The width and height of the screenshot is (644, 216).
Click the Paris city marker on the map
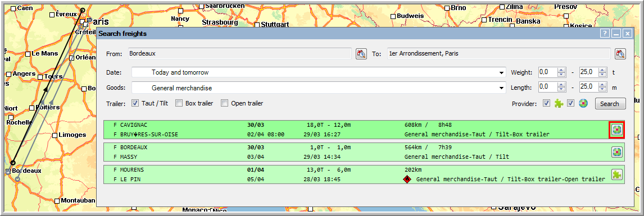pyautogui.click(x=90, y=20)
